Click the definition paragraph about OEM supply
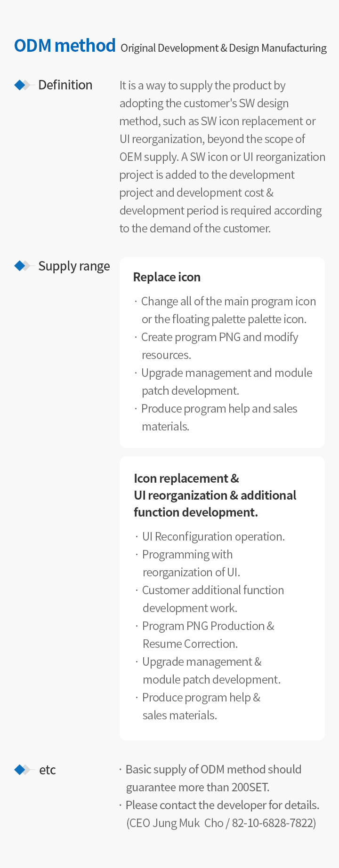Image resolution: width=339 pixels, height=868 pixels. [222, 157]
